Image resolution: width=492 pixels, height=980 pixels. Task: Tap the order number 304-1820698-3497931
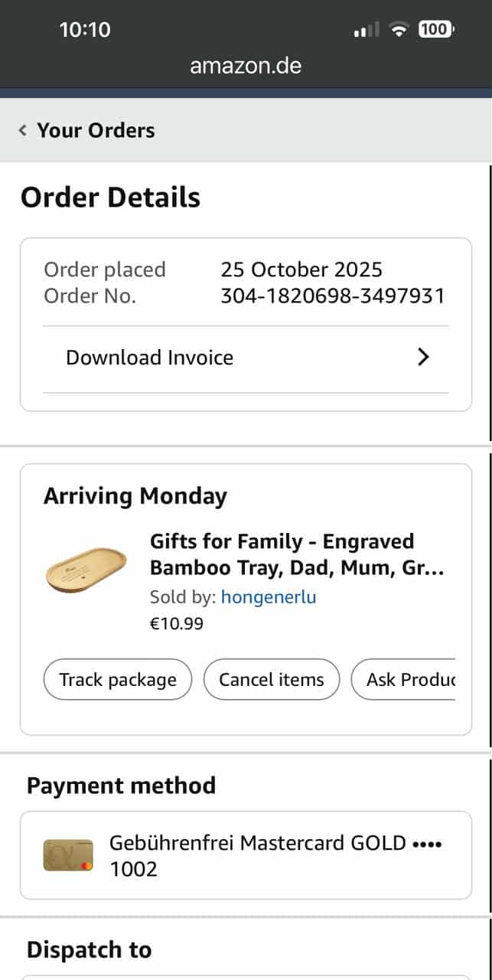click(x=332, y=296)
